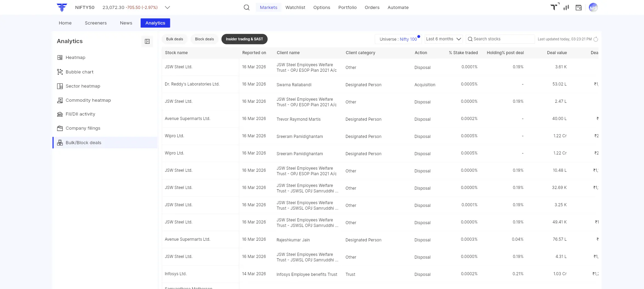Switch to the Home sub-tab

point(65,23)
